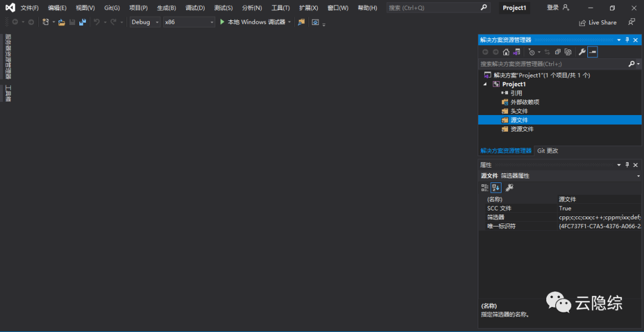Click the property pages wrench in Properties
The height and width of the screenshot is (332, 644).
509,188
